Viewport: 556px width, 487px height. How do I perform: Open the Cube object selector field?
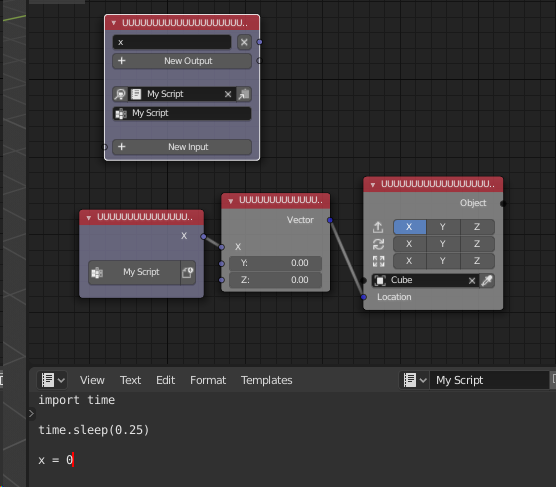[x=426, y=281]
